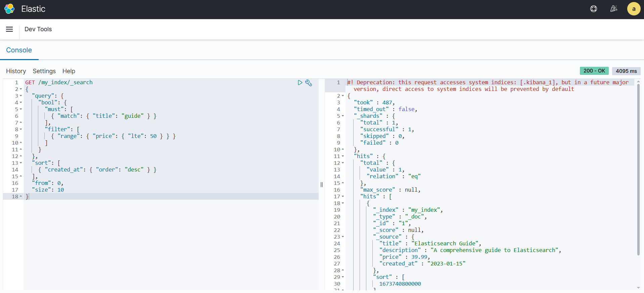This screenshot has height=293, width=644.
Task: Open the Settings menu
Action: [x=44, y=71]
